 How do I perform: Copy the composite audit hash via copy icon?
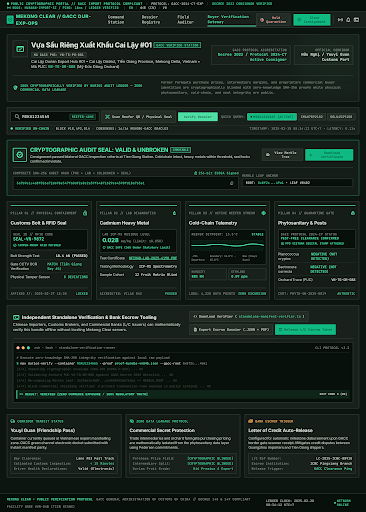click(x=232, y=183)
